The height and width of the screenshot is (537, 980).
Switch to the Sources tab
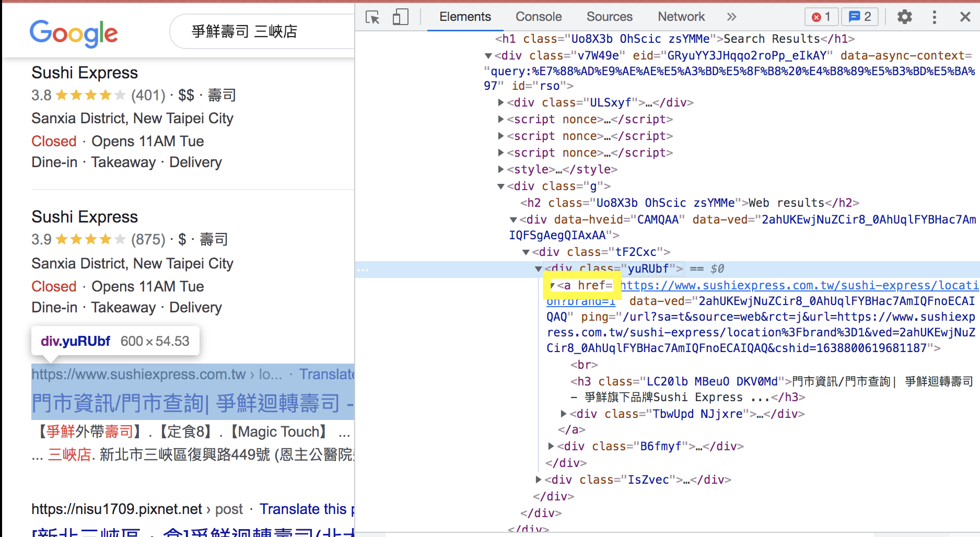[x=609, y=17]
